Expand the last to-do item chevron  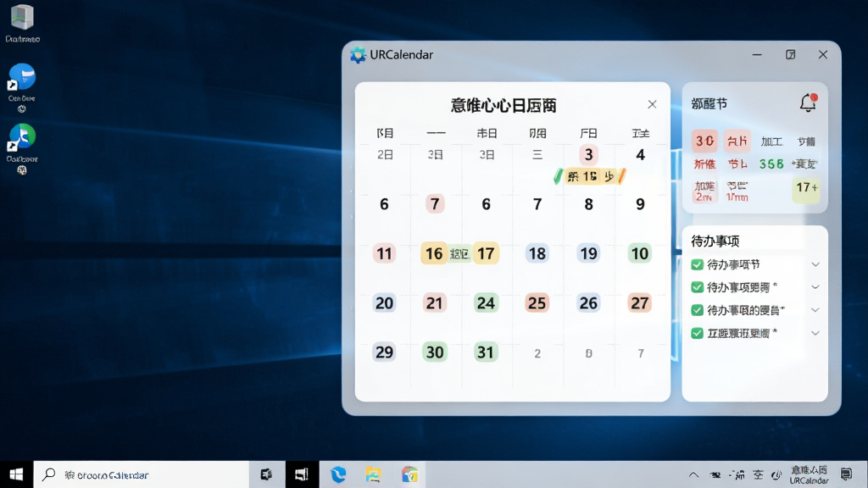click(x=815, y=333)
